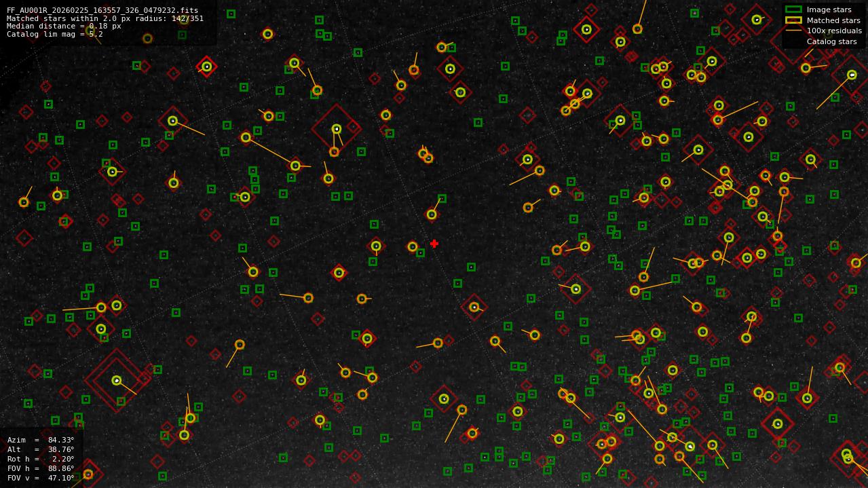Click the FOV h 88.86° value
Viewport: 868px width, 488px height.
click(61, 468)
